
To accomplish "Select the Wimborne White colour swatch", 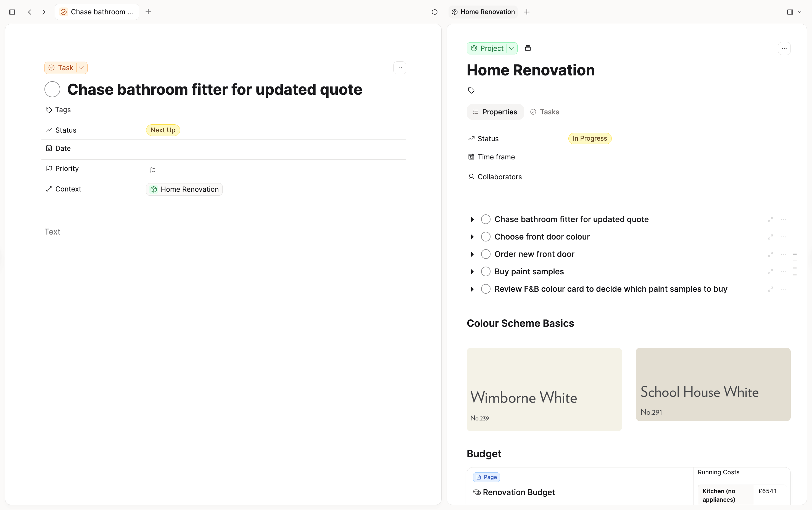I will tap(544, 390).
